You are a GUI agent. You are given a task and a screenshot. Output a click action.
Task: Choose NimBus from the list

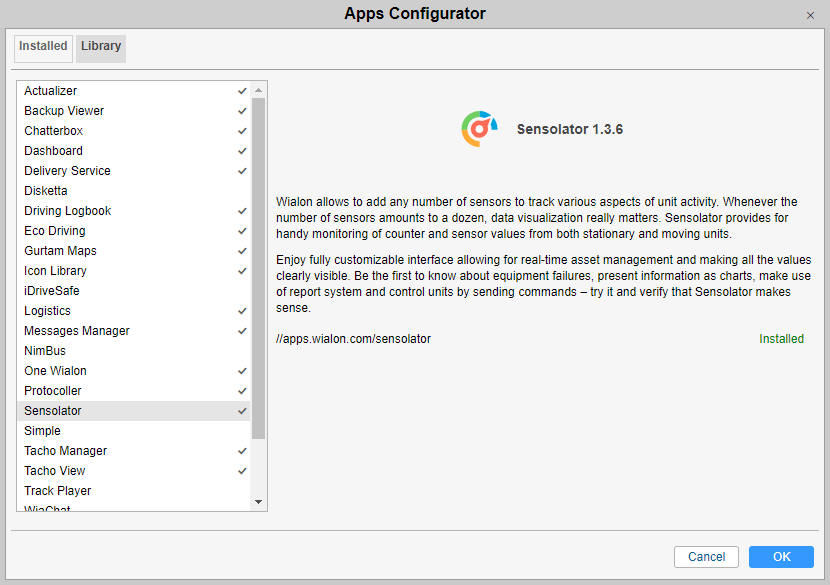[x=45, y=351]
